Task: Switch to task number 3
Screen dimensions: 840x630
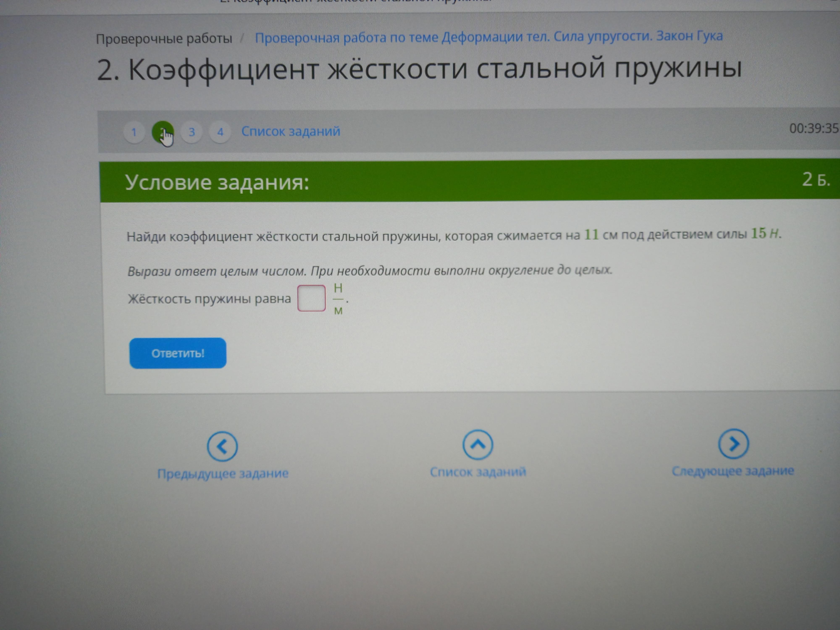Action: coord(191,132)
